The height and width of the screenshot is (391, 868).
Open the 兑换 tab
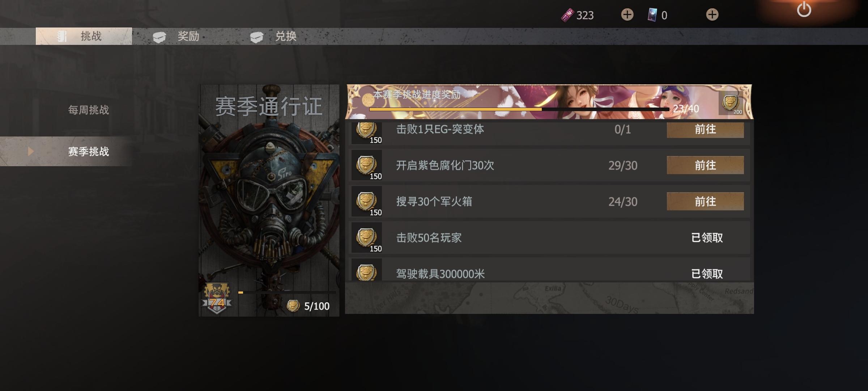(274, 36)
